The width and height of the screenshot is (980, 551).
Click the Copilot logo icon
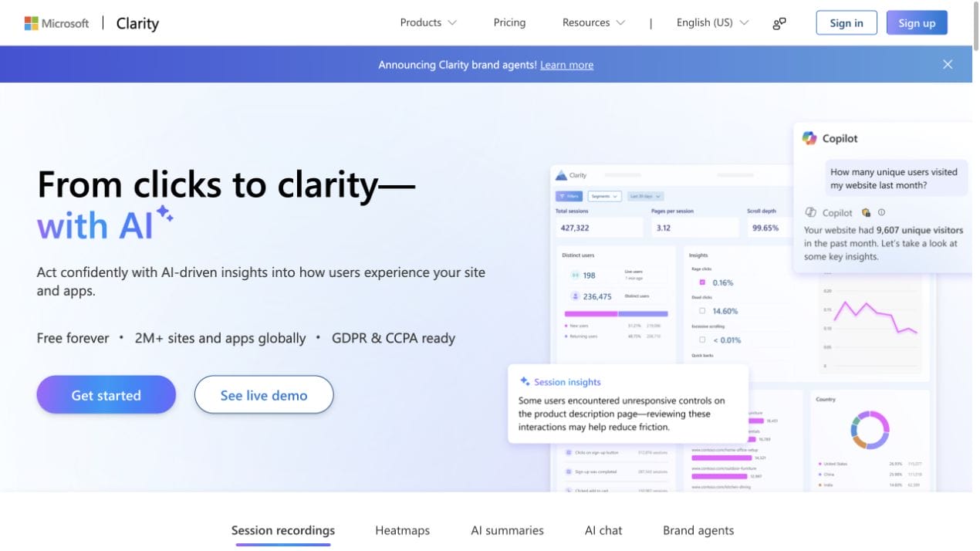pos(809,138)
